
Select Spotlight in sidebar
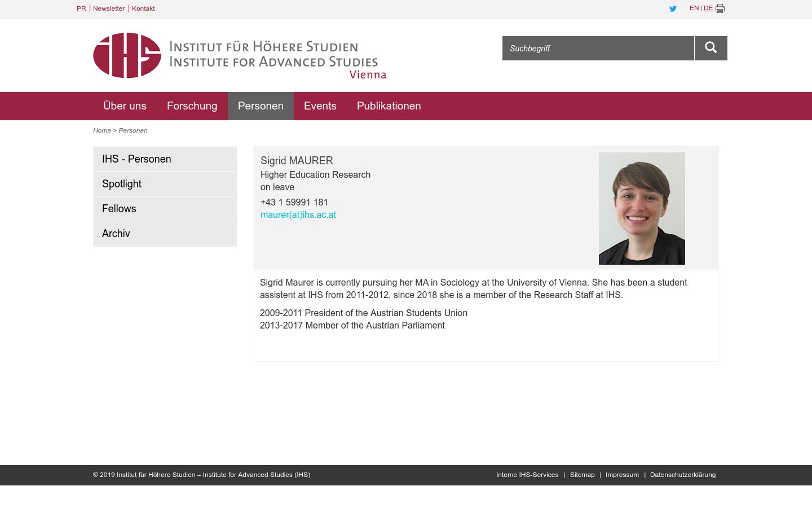(x=165, y=184)
